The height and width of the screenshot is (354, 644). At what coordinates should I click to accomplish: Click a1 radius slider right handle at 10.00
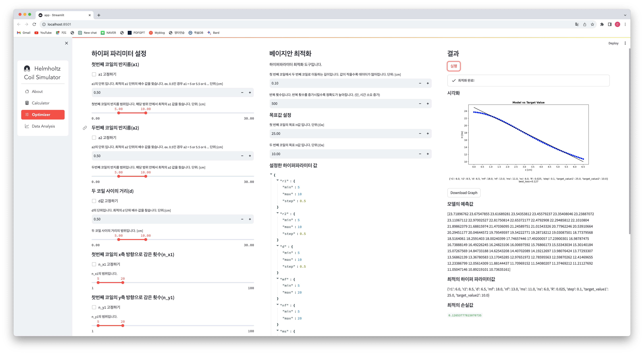point(146,113)
